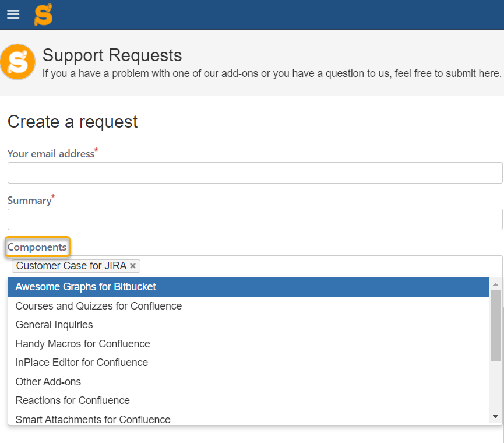Focus the Your email address field
504x443 pixels.
[x=255, y=173]
